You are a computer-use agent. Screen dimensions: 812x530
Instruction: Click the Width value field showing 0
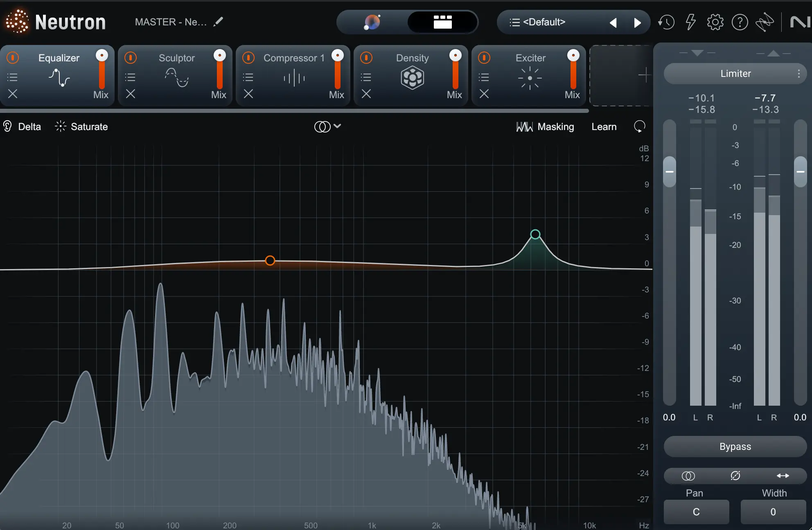773,512
